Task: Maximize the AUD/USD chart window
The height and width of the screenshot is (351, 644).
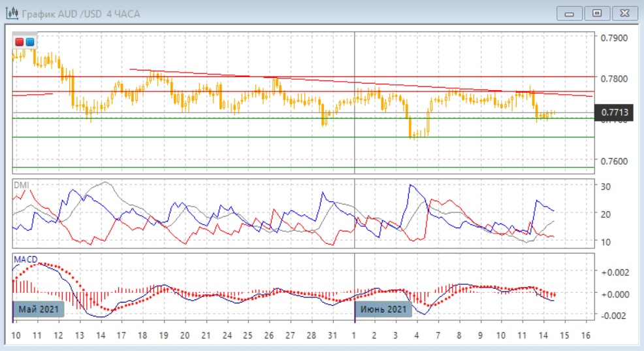Action: coord(596,13)
